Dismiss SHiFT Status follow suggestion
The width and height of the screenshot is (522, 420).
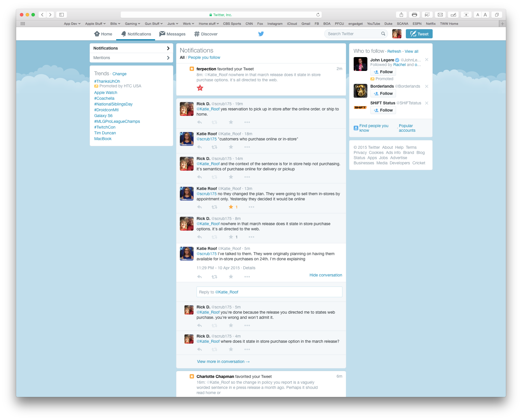(x=427, y=103)
